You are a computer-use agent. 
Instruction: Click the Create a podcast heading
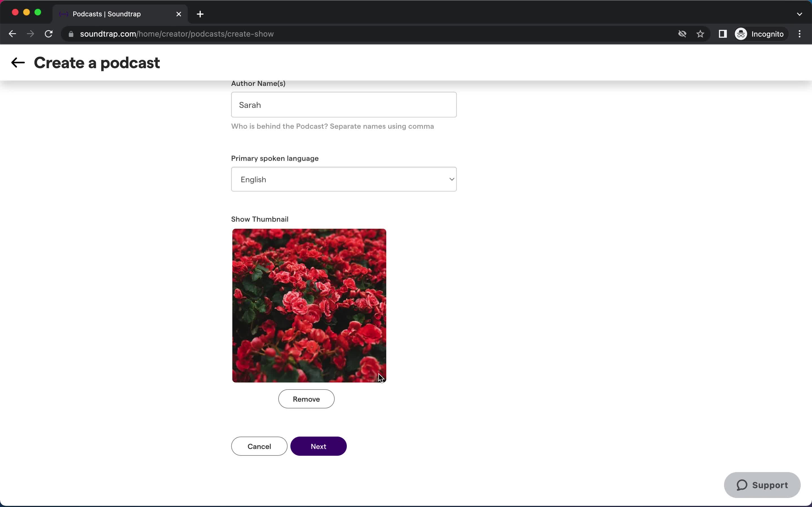tap(96, 63)
